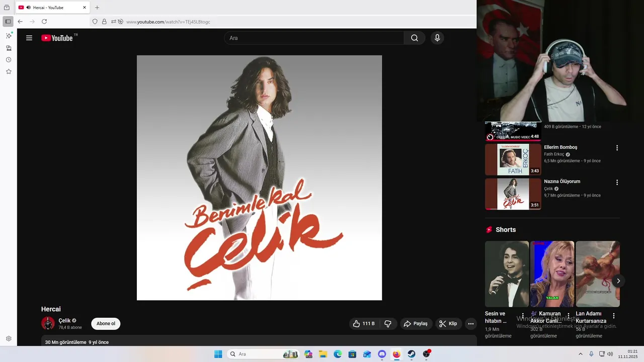
Task: Dislike the Hercai video
Action: click(x=388, y=324)
